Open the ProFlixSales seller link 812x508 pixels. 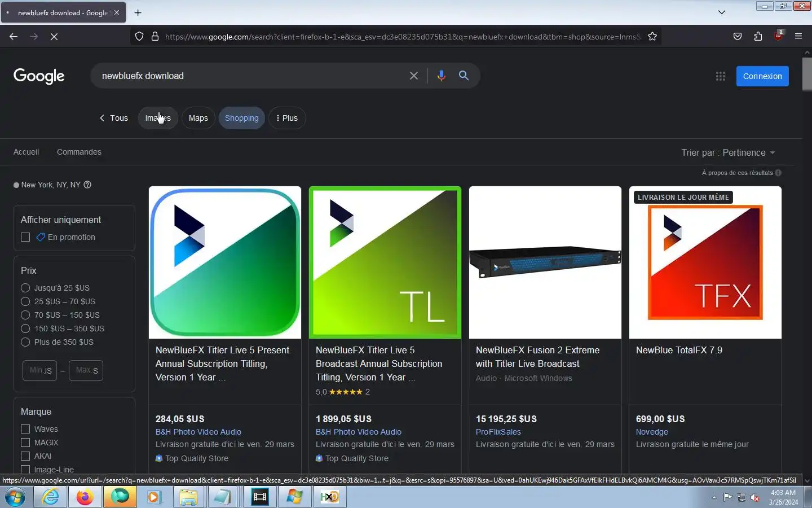[498, 432]
